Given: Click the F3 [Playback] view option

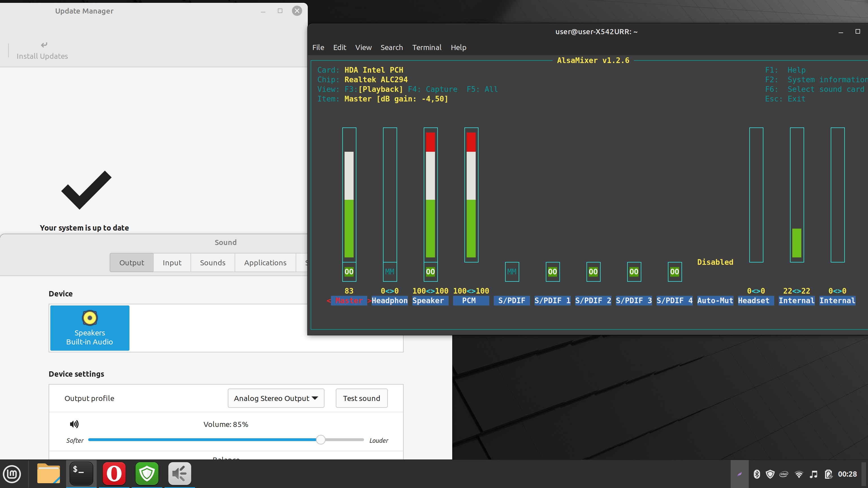Looking at the screenshot, I should (374, 89).
